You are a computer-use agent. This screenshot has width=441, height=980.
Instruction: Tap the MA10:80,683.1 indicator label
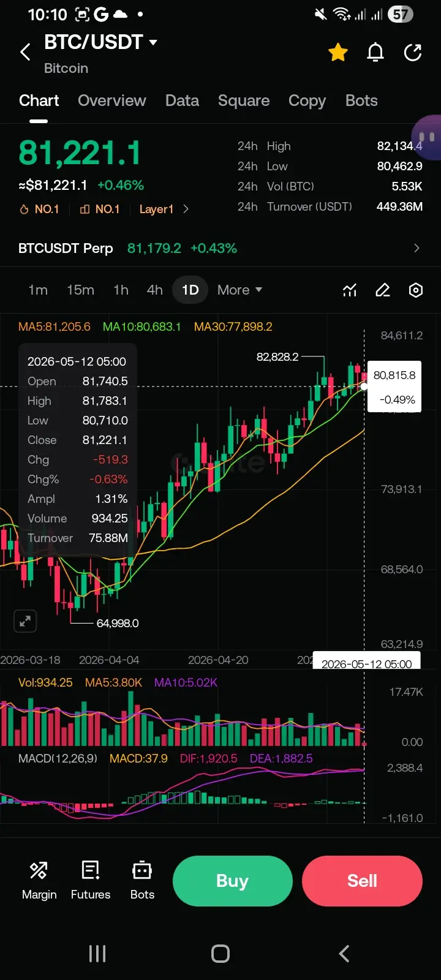pyautogui.click(x=142, y=326)
